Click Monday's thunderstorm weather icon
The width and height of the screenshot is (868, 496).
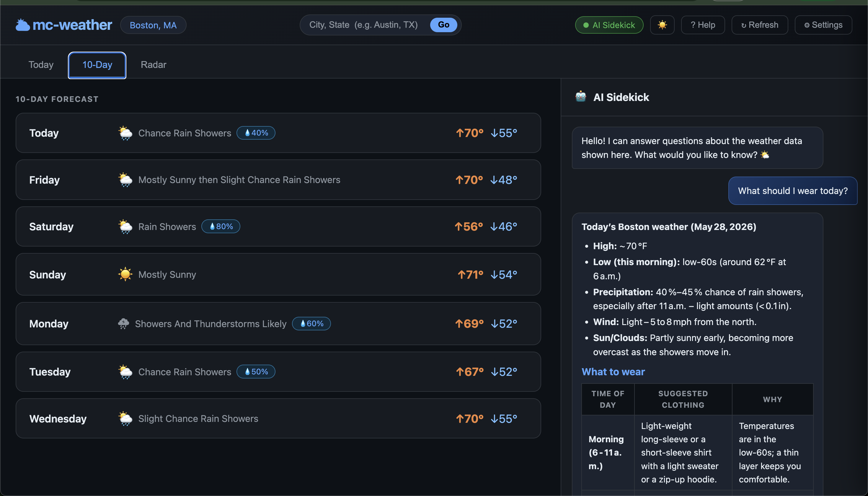point(123,323)
